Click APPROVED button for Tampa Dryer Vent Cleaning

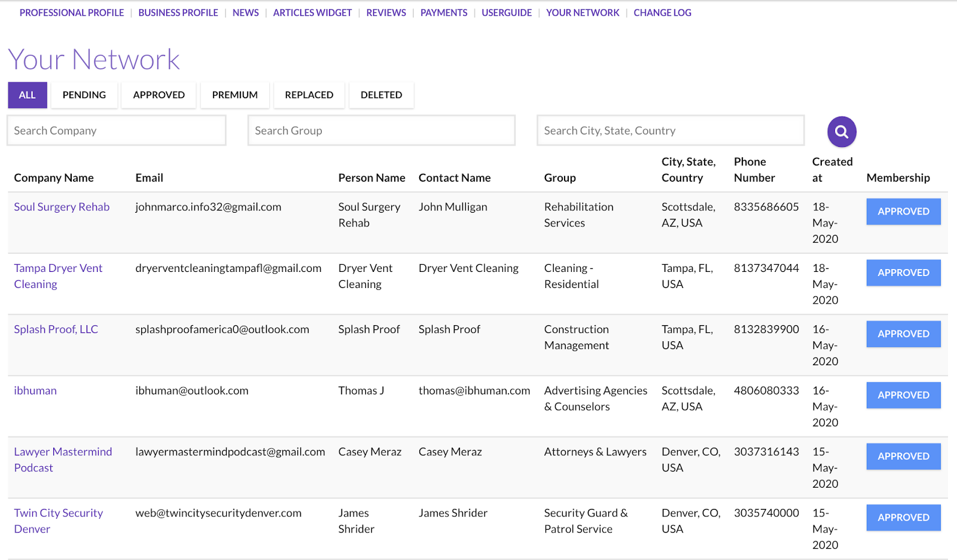(x=903, y=273)
